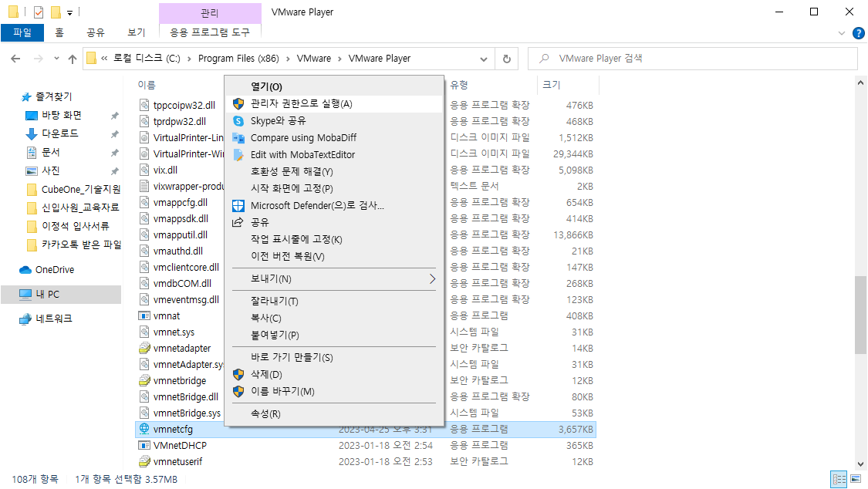This screenshot has width=868, height=489.
Task: Select 네트워크 in navigation pane
Action: tap(54, 319)
